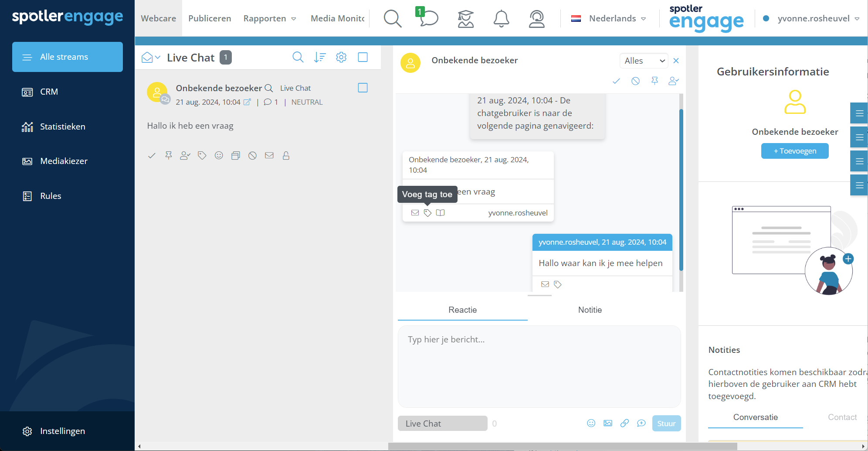Lock the conversation with padlock icon
This screenshot has height=451, width=868.
pyautogui.click(x=286, y=155)
